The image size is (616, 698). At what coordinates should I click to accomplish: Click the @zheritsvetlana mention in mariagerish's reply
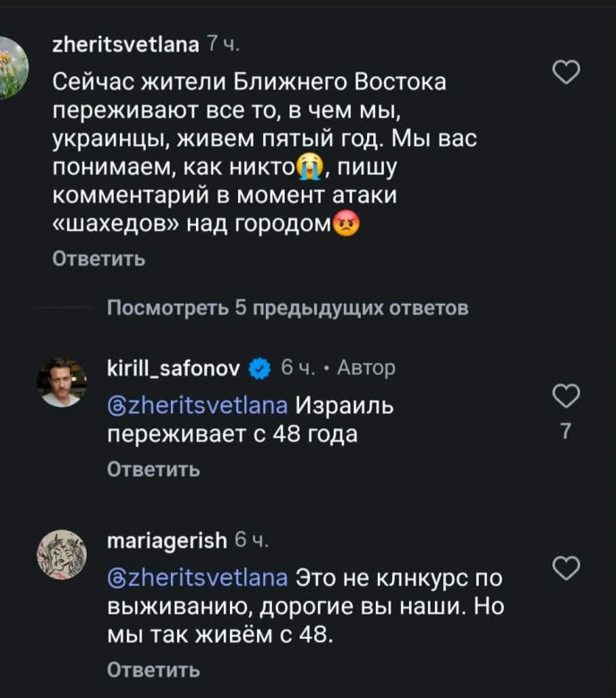(x=197, y=577)
